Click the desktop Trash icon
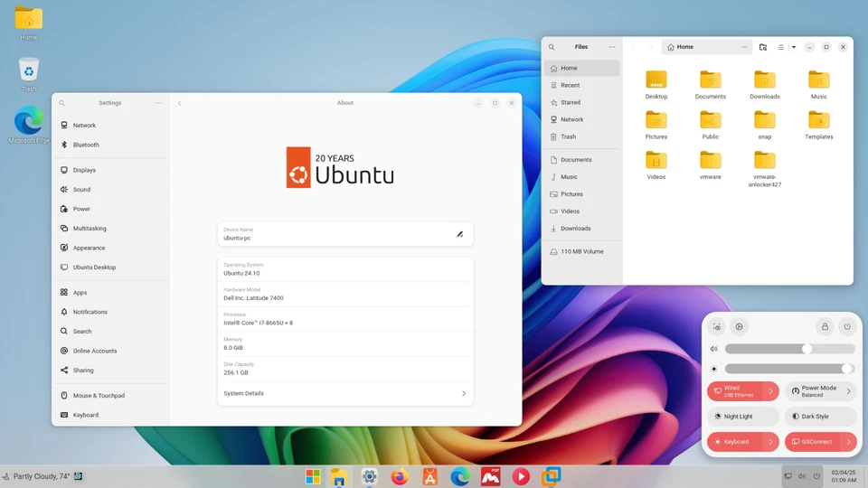Viewport: 868px width, 488px height. click(x=29, y=74)
